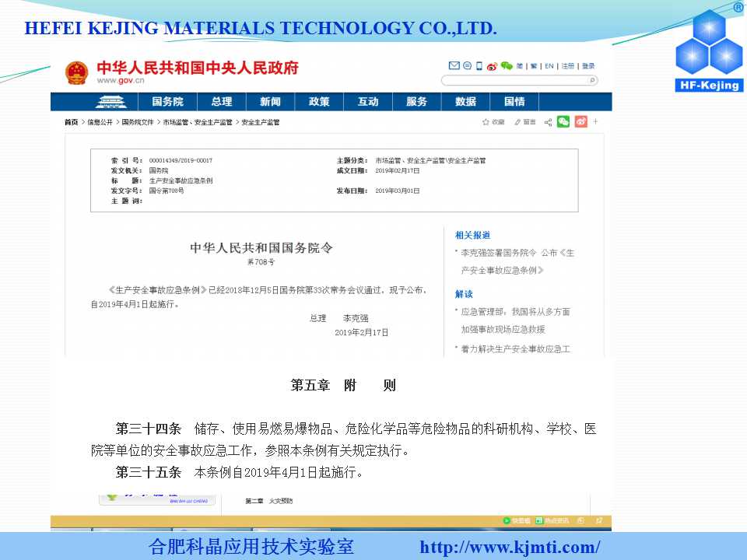Click the green WeChat icon in header

coord(506,65)
